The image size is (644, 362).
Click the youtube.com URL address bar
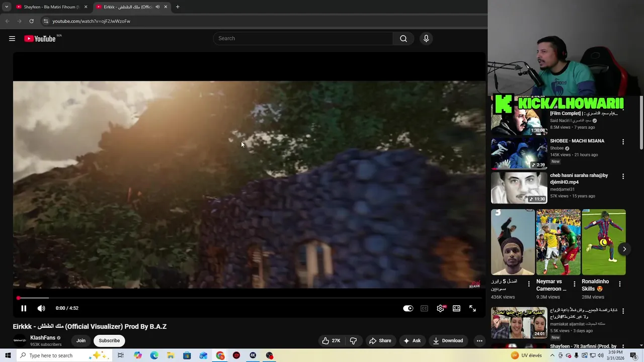coord(91,21)
